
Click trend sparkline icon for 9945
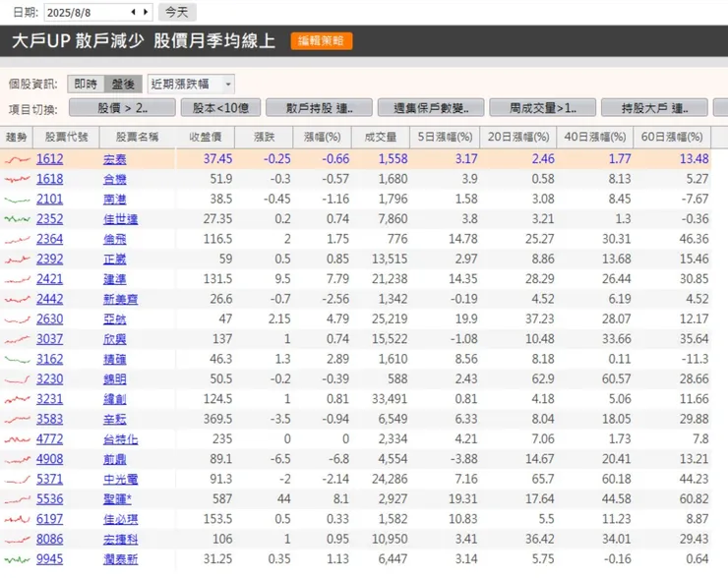pyautogui.click(x=17, y=560)
